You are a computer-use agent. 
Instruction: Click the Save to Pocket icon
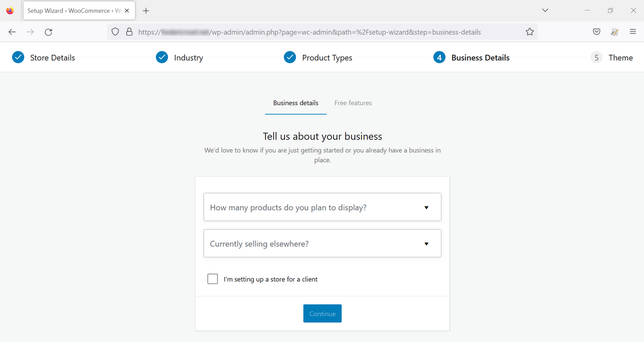click(x=596, y=32)
